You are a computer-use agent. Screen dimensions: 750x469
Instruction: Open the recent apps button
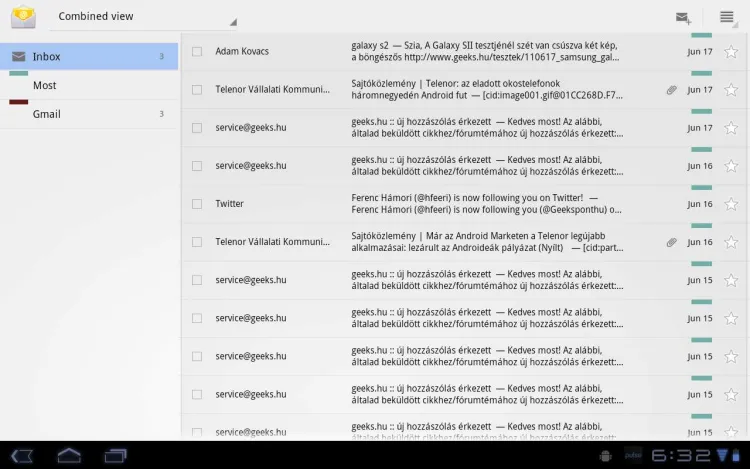click(116, 456)
